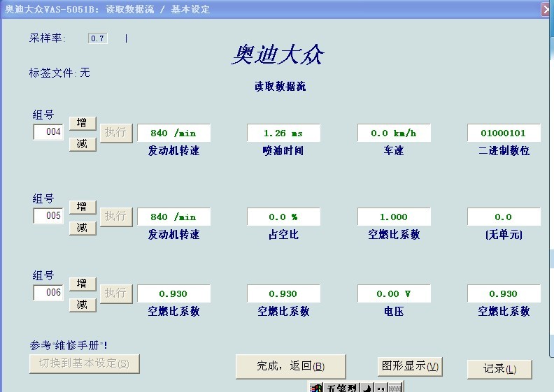554x392 pixels.
Task: Click the 记录 record button
Action: (x=499, y=369)
